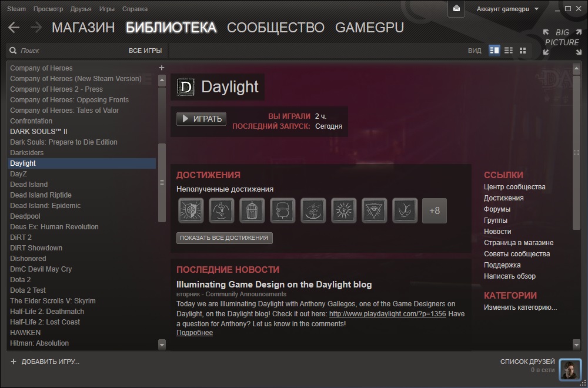
Task: Select Dota 2 Test in list
Action: [x=81, y=290]
